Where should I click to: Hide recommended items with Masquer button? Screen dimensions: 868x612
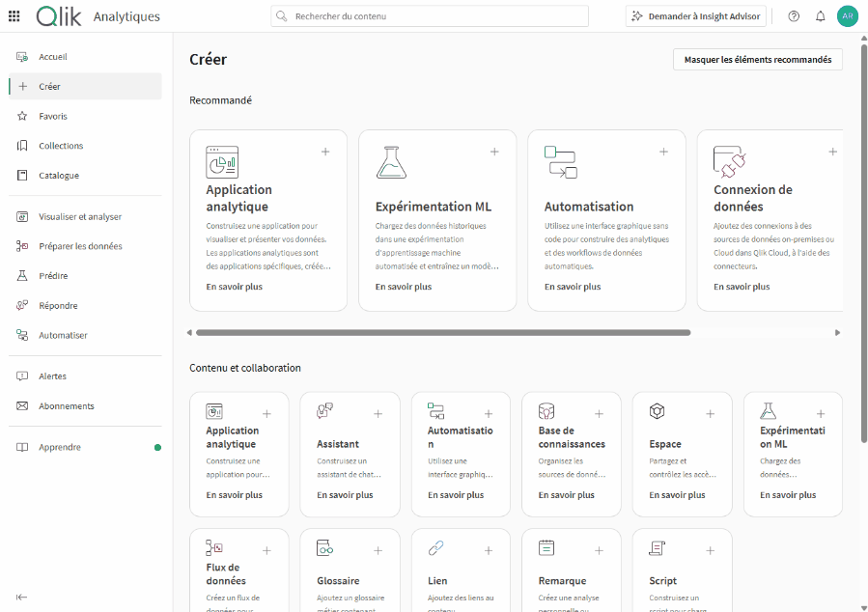pos(757,60)
